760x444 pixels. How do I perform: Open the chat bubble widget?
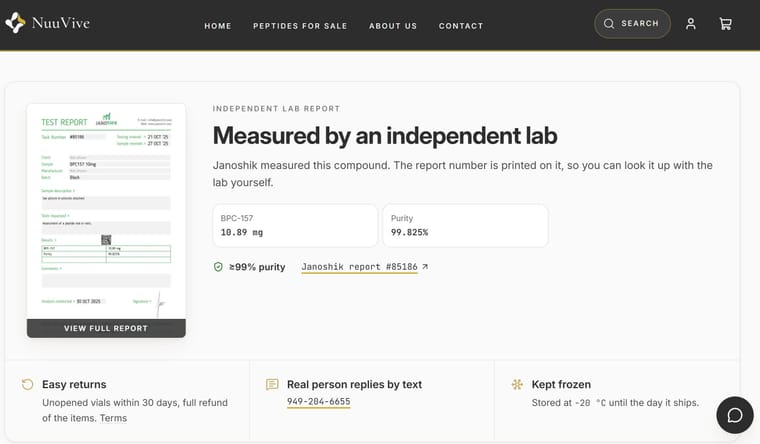coord(735,415)
